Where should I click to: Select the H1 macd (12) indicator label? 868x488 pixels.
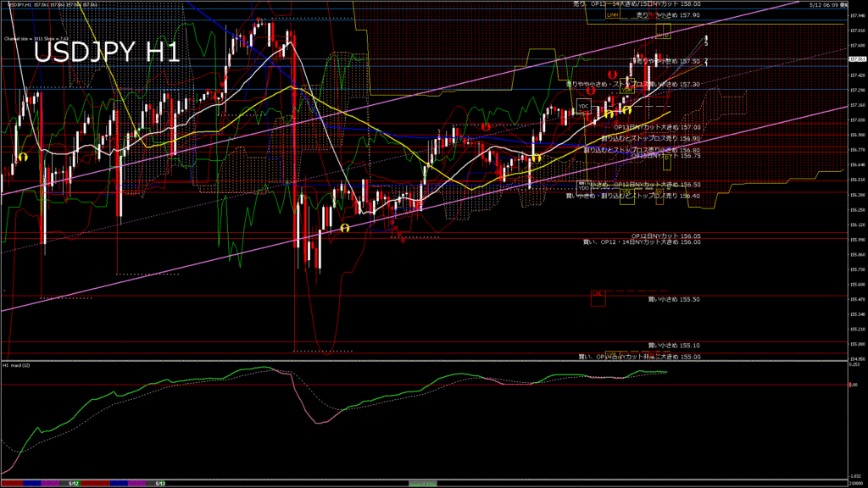pyautogui.click(x=17, y=365)
